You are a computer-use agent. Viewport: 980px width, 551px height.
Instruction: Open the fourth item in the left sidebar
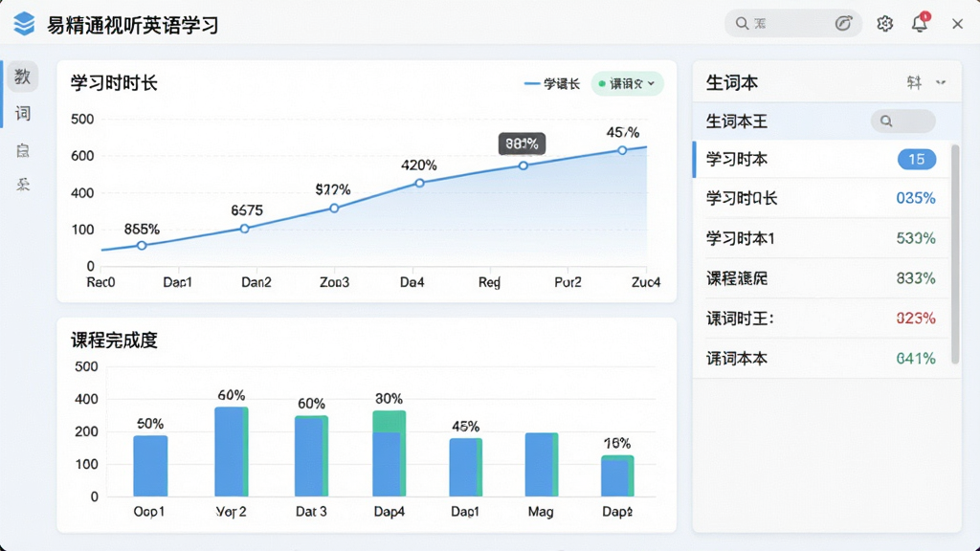[x=23, y=185]
